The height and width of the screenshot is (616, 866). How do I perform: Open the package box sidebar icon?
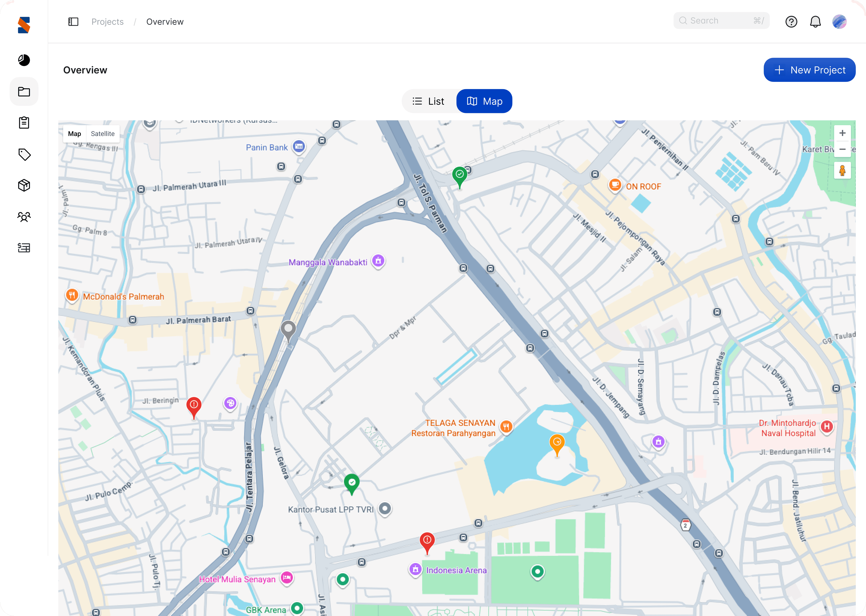pos(24,185)
